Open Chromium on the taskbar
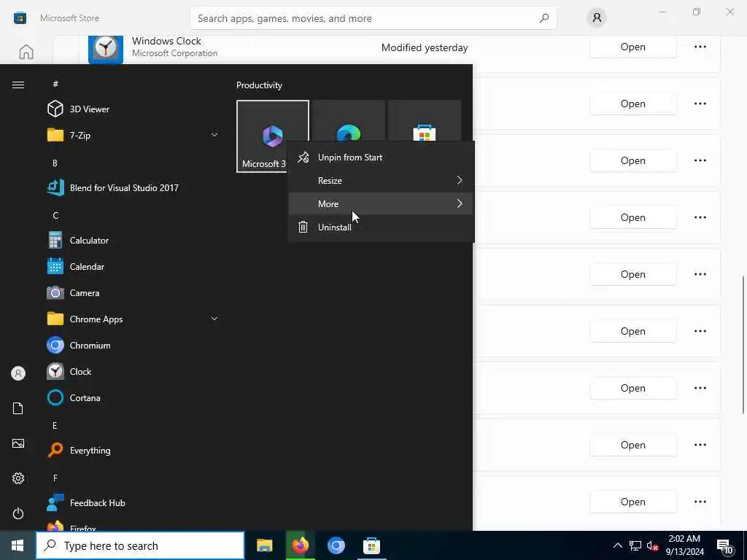This screenshot has width=747, height=560. click(x=336, y=545)
